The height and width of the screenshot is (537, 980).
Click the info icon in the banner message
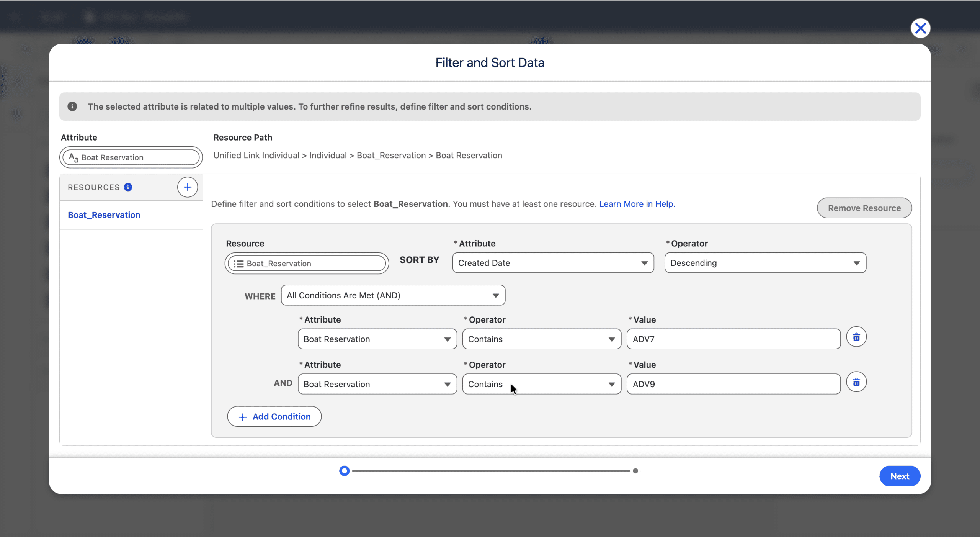pos(72,106)
